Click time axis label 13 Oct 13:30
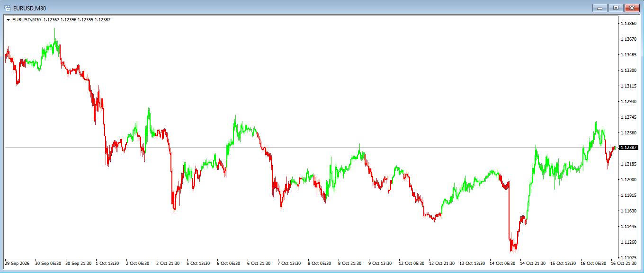This screenshot has width=644, height=273. tap(473, 263)
